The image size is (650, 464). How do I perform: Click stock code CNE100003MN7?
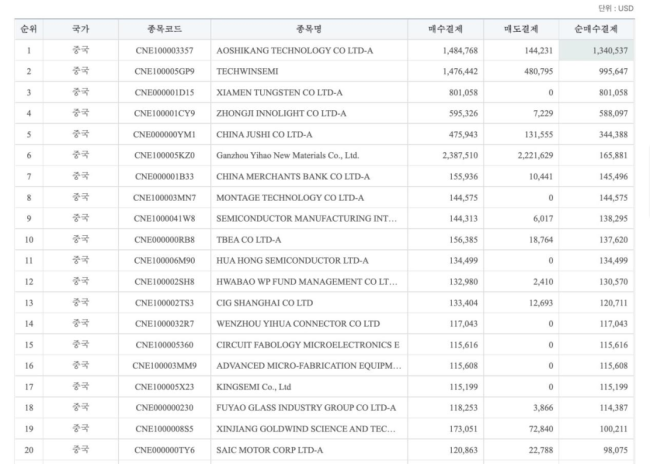(x=164, y=198)
